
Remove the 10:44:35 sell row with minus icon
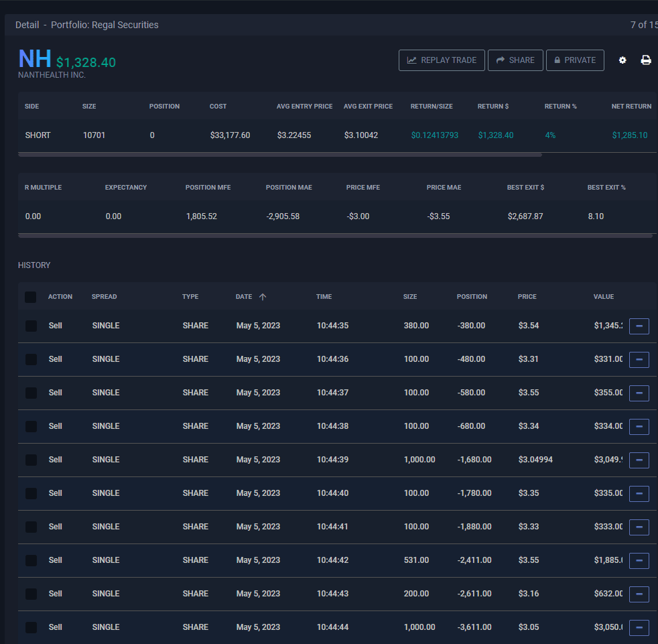(639, 326)
